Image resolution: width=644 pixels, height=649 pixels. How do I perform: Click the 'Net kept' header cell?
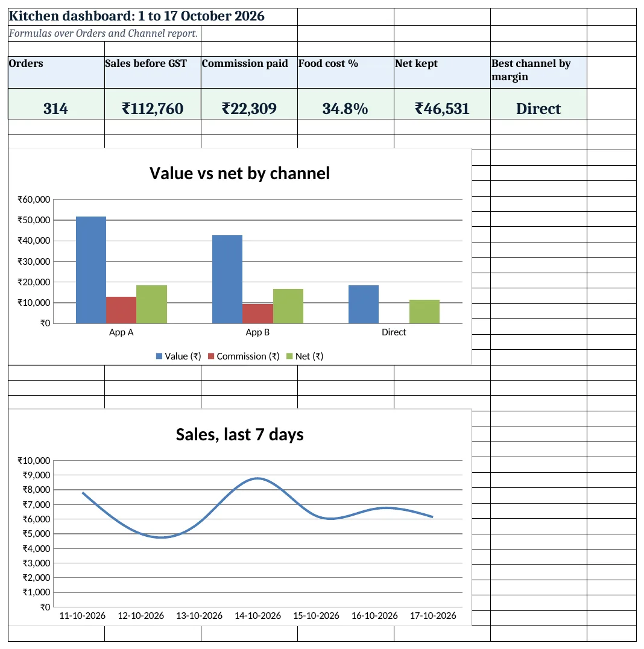point(442,72)
